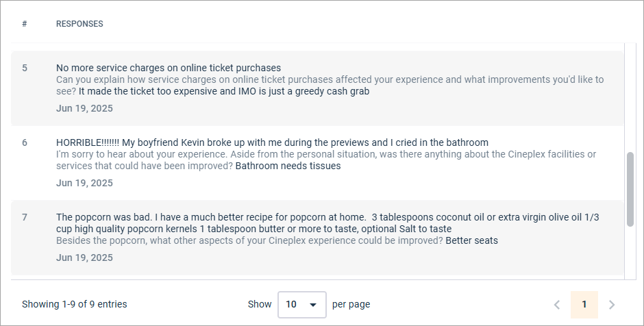Click the 'HORRIBLE!!!!!!!' response text
The height and width of the screenshot is (326, 644).
click(272, 142)
